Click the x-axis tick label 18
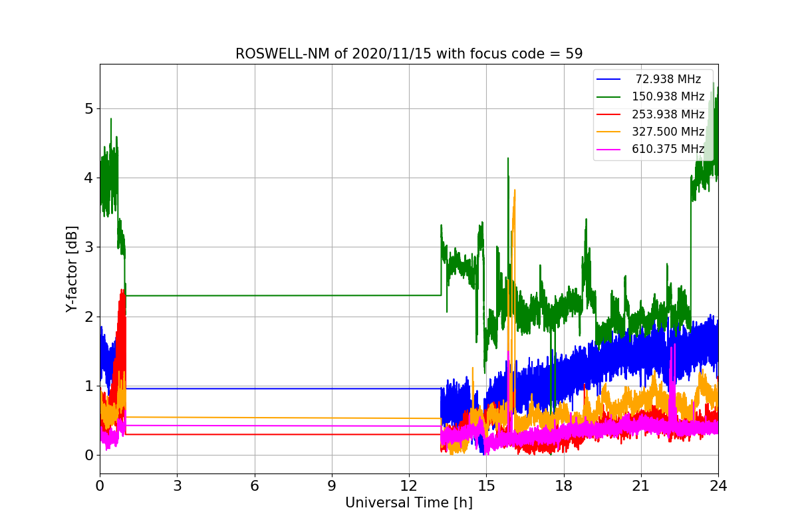The image size is (798, 532). 563,486
